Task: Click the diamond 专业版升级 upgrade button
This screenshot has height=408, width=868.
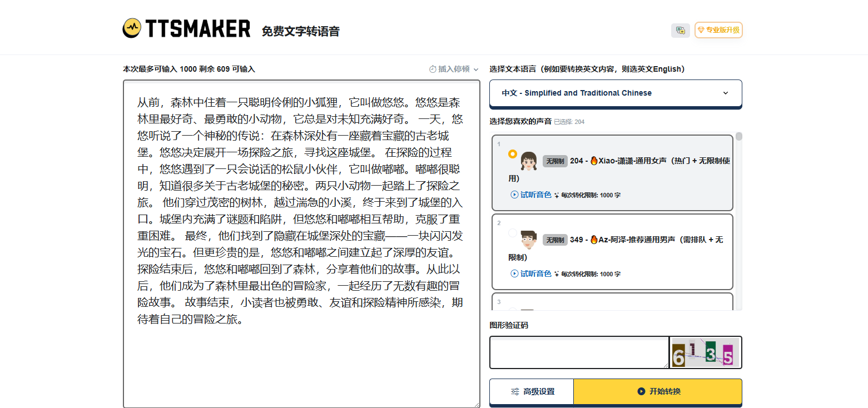Action: pyautogui.click(x=718, y=30)
